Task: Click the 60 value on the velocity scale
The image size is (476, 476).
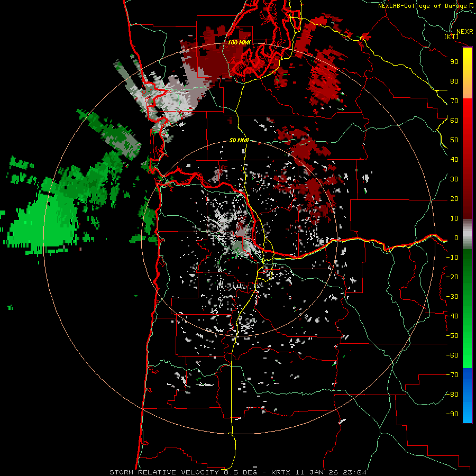Action: coord(454,120)
